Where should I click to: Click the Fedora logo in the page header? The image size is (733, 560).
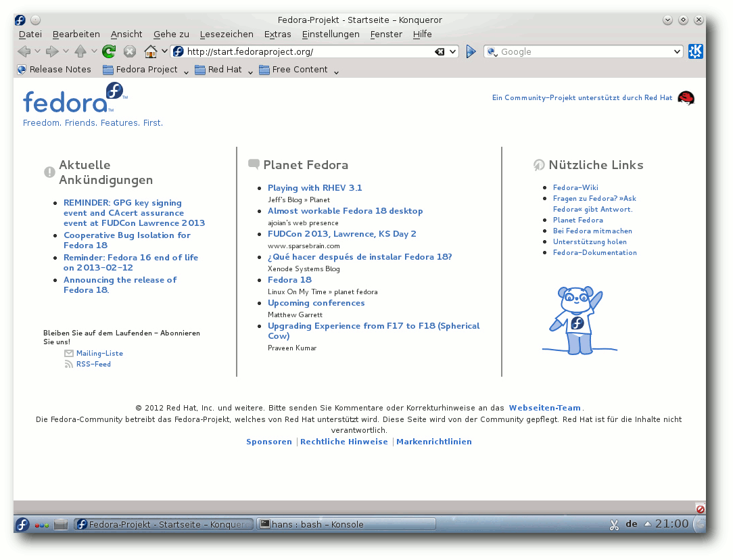pyautogui.click(x=75, y=97)
